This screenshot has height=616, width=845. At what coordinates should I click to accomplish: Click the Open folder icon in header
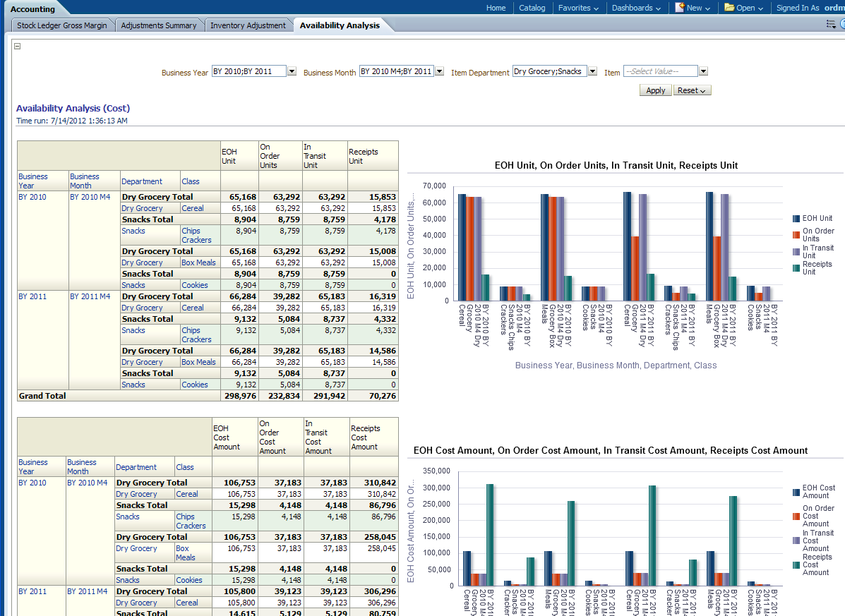click(729, 8)
